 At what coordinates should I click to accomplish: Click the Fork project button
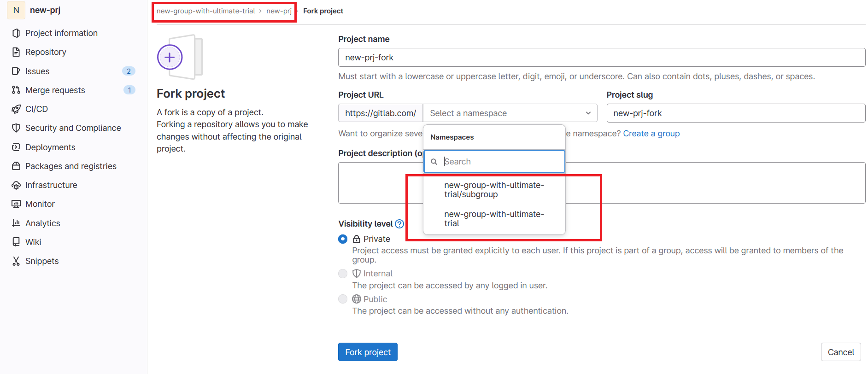(368, 352)
